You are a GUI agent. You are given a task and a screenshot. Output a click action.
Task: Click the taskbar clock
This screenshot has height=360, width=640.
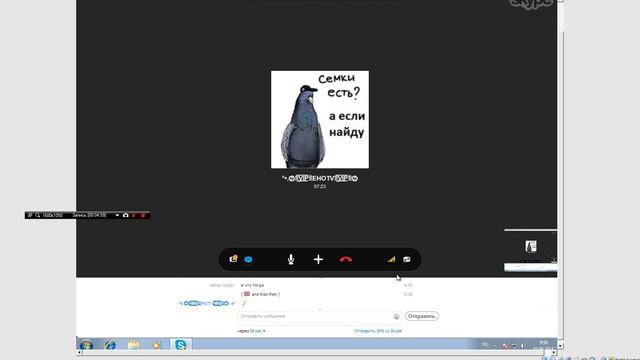pyautogui.click(x=543, y=344)
